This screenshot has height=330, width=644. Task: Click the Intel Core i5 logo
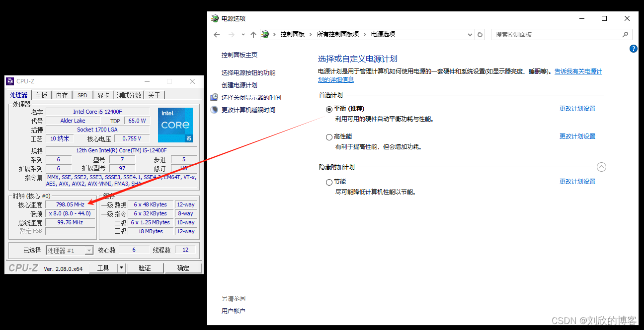point(175,125)
